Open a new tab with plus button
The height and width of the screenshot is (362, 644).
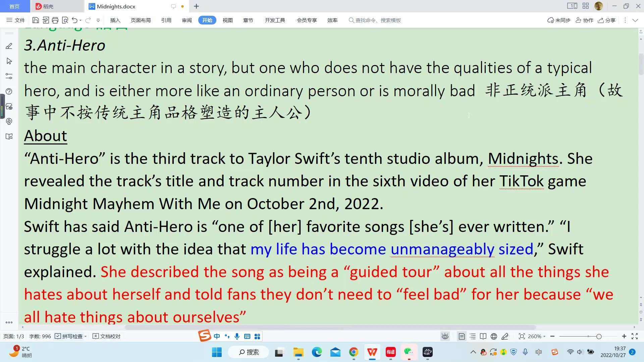[x=197, y=6]
